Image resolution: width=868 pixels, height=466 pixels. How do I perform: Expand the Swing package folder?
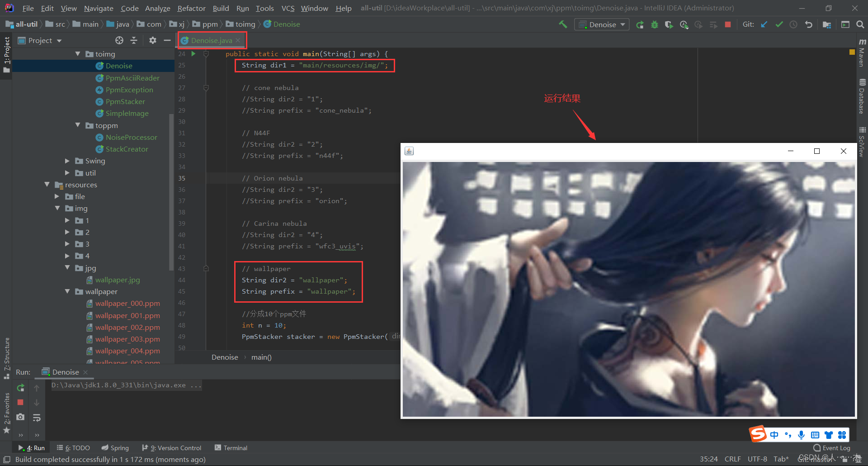(67, 161)
